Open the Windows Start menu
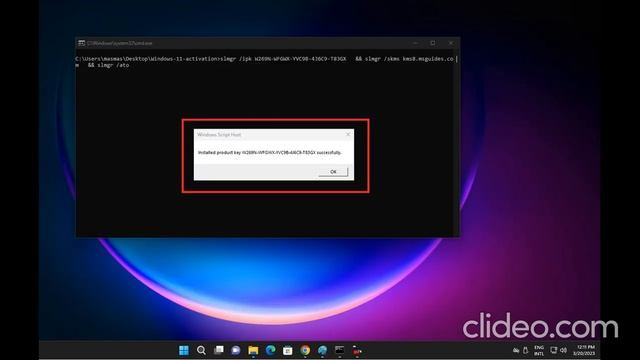The height and width of the screenshot is (360, 640). tap(184, 350)
